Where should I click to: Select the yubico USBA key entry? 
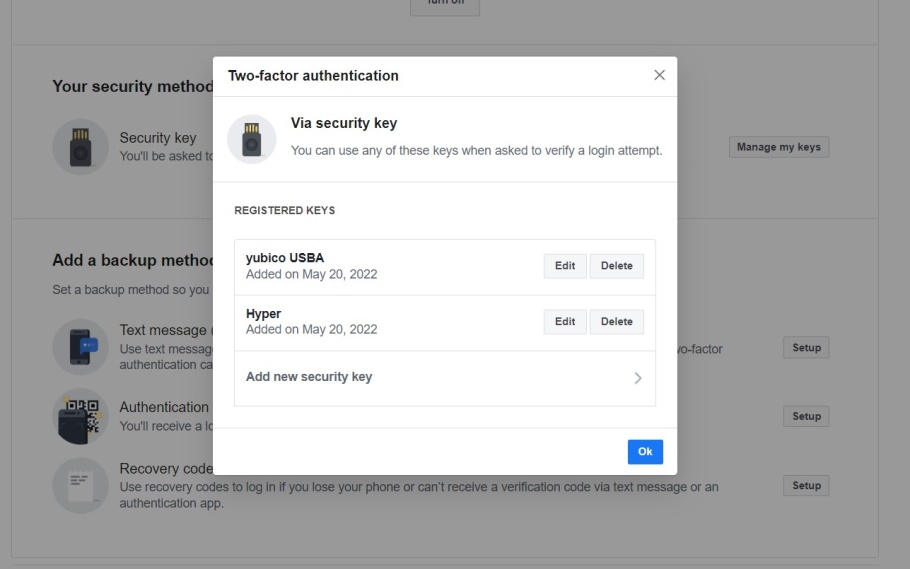[445, 267]
